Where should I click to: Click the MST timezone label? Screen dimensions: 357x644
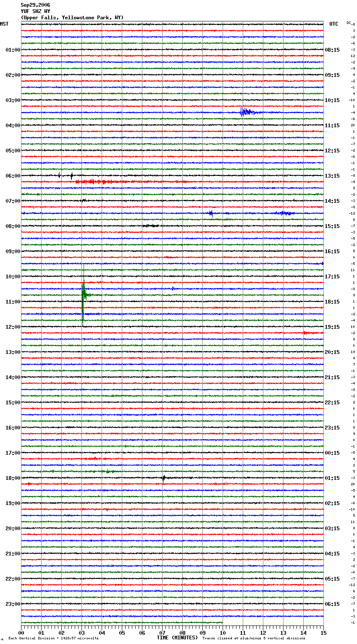pos(4,24)
